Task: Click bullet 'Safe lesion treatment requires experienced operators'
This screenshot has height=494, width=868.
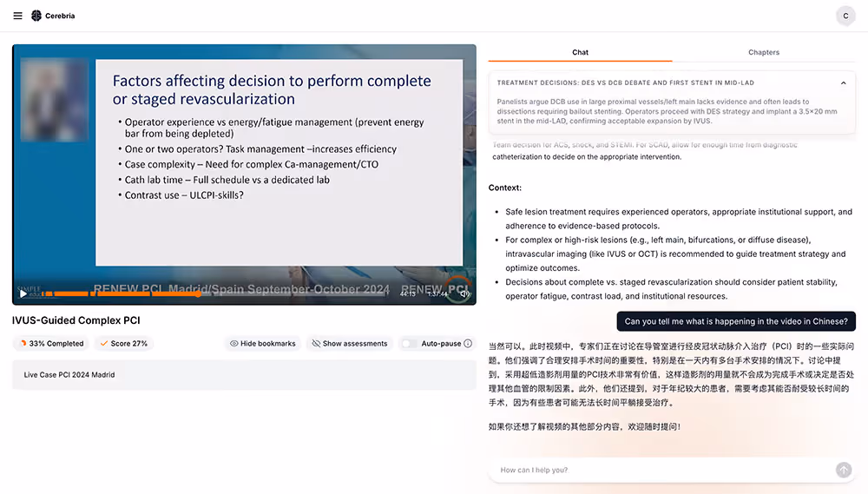Action: point(678,219)
